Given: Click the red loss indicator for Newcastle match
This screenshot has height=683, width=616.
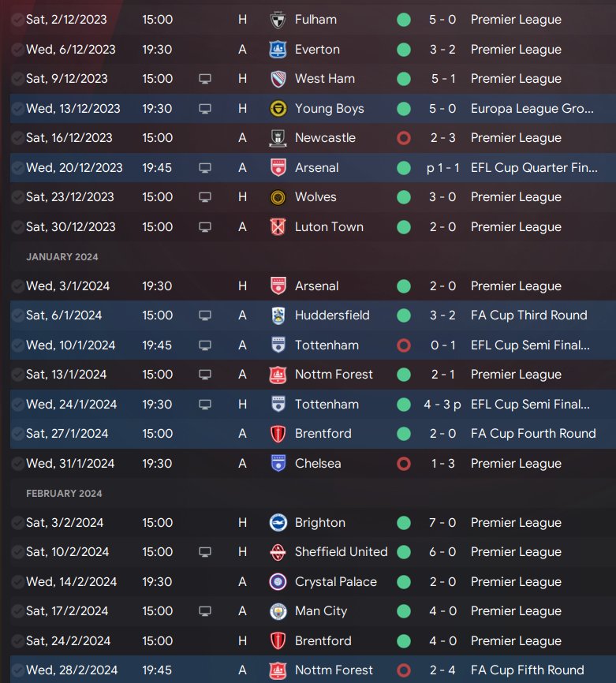Looking at the screenshot, I should (x=404, y=138).
